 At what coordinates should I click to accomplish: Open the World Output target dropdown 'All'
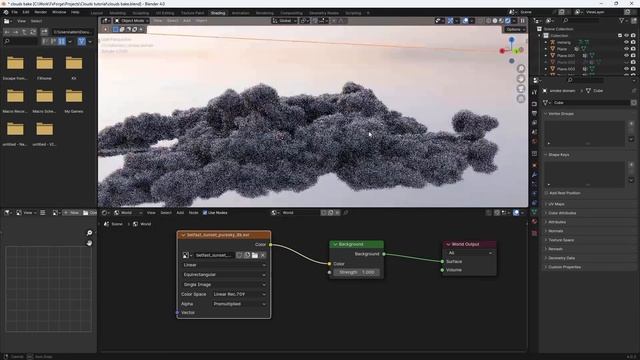click(x=469, y=253)
